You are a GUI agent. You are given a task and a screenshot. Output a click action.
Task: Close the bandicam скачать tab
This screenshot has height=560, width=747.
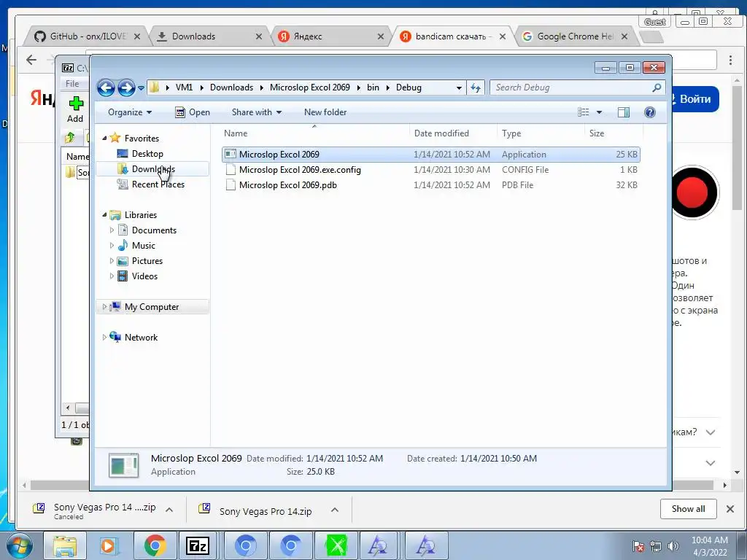(x=502, y=36)
